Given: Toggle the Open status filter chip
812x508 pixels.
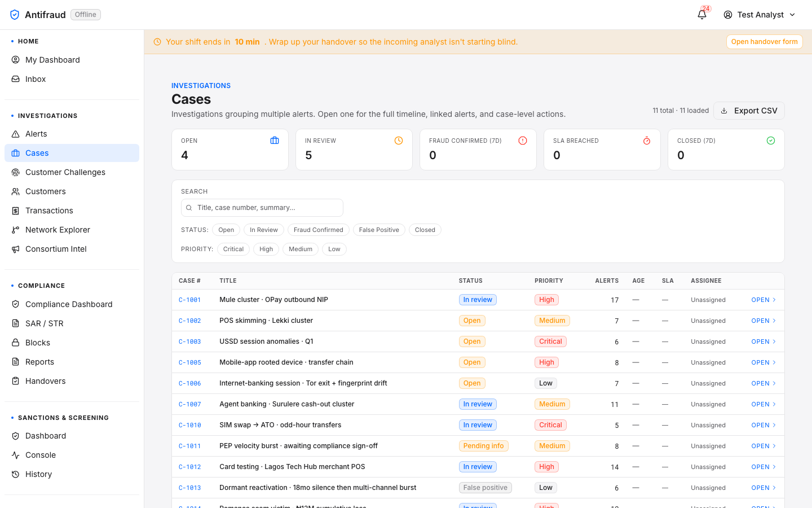Looking at the screenshot, I should point(226,230).
